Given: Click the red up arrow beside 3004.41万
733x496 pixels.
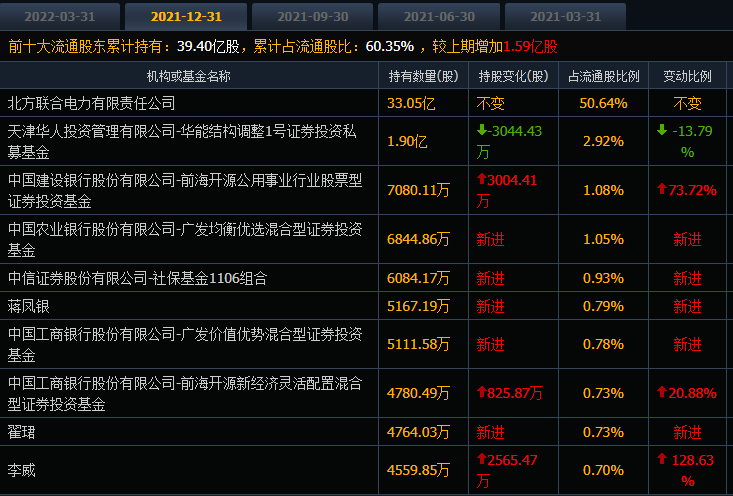Looking at the screenshot, I should (x=481, y=179).
